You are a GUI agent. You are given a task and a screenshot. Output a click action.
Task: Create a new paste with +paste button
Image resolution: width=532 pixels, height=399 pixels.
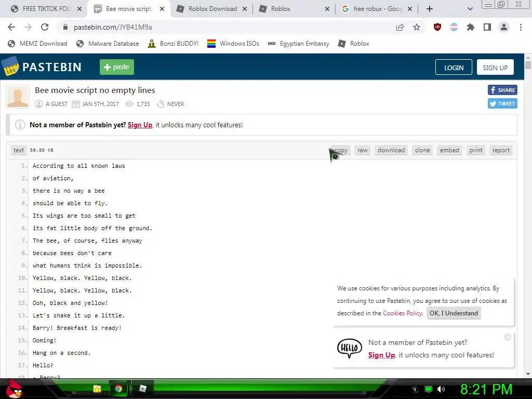pos(117,67)
